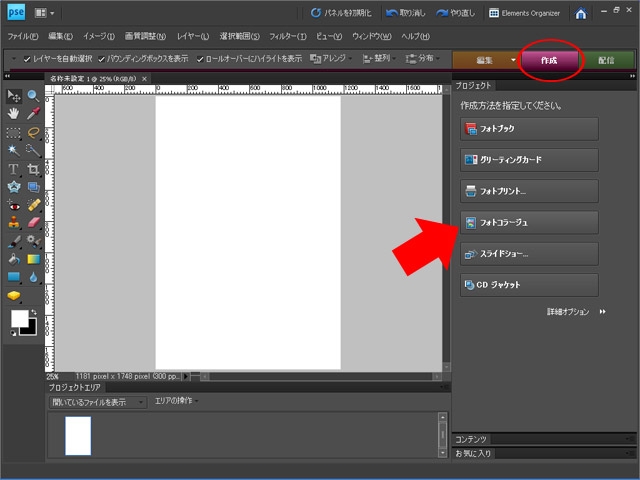Open 開いているファイルを表示 dropdown
This screenshot has height=480, width=640.
(98, 402)
